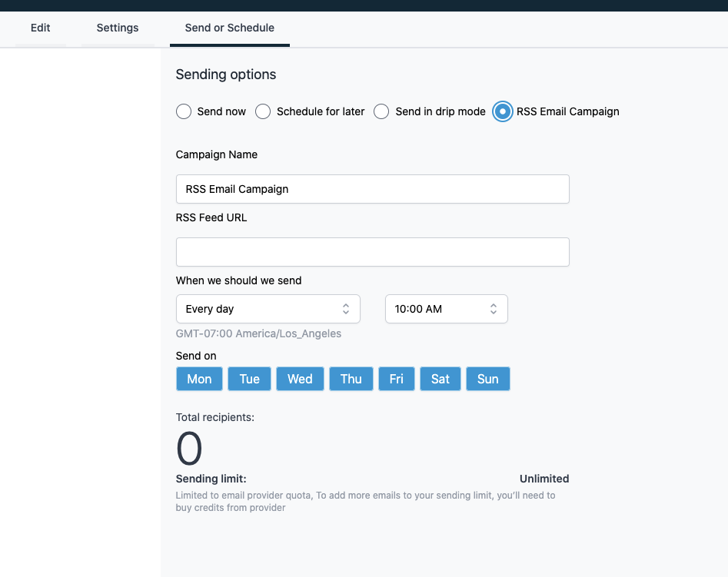Screen dimensions: 728x577
Task: Click the Campaign Name text field
Action: click(x=372, y=189)
